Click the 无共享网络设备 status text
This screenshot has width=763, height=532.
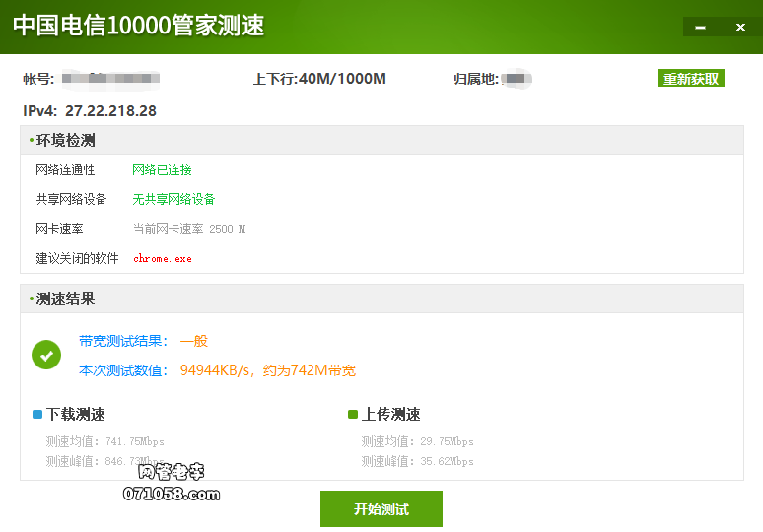coord(173,199)
